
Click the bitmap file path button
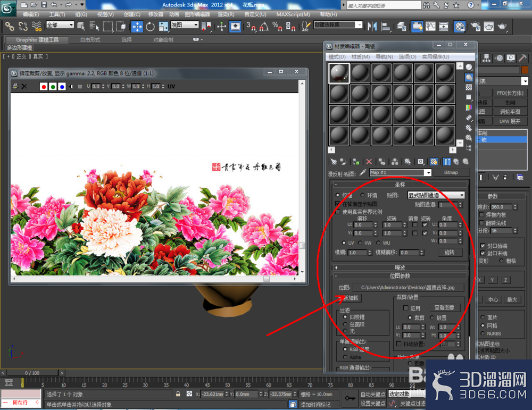pyautogui.click(x=408, y=288)
